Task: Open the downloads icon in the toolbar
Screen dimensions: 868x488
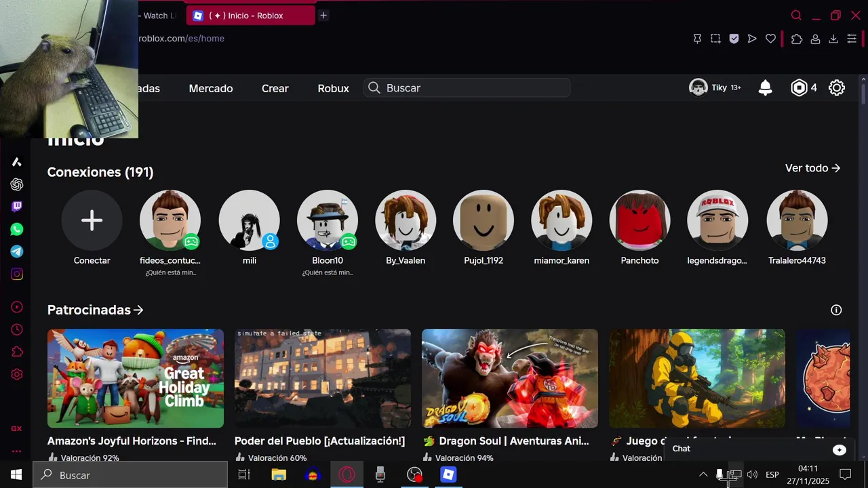Action: click(833, 39)
